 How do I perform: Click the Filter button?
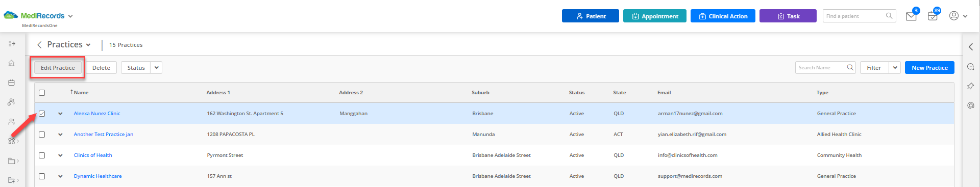tap(874, 68)
